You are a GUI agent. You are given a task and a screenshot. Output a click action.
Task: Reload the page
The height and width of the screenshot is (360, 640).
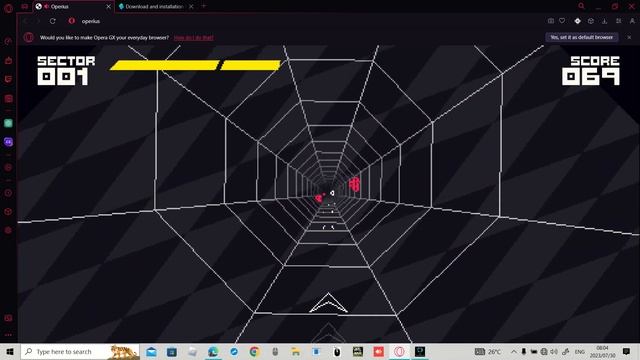53,21
